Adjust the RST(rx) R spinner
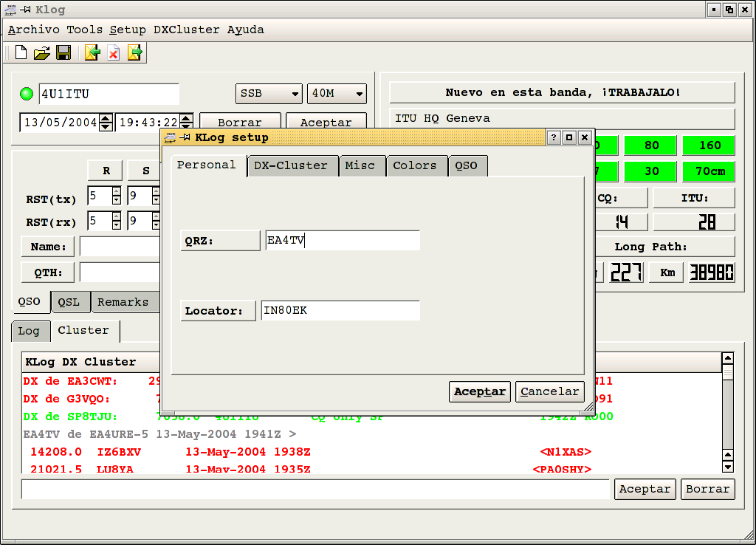Screen dimensions: 756x545 (x=116, y=221)
